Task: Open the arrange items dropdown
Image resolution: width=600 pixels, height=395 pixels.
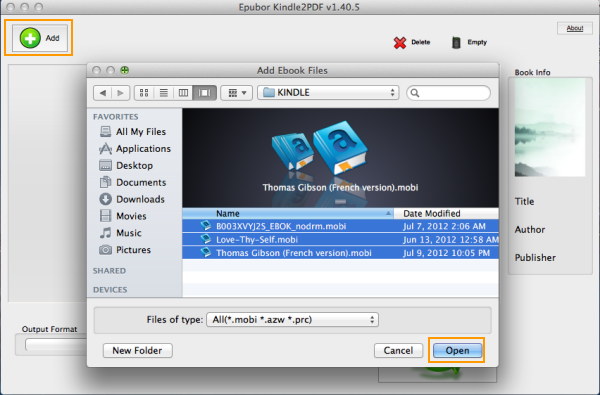Action: [x=236, y=93]
